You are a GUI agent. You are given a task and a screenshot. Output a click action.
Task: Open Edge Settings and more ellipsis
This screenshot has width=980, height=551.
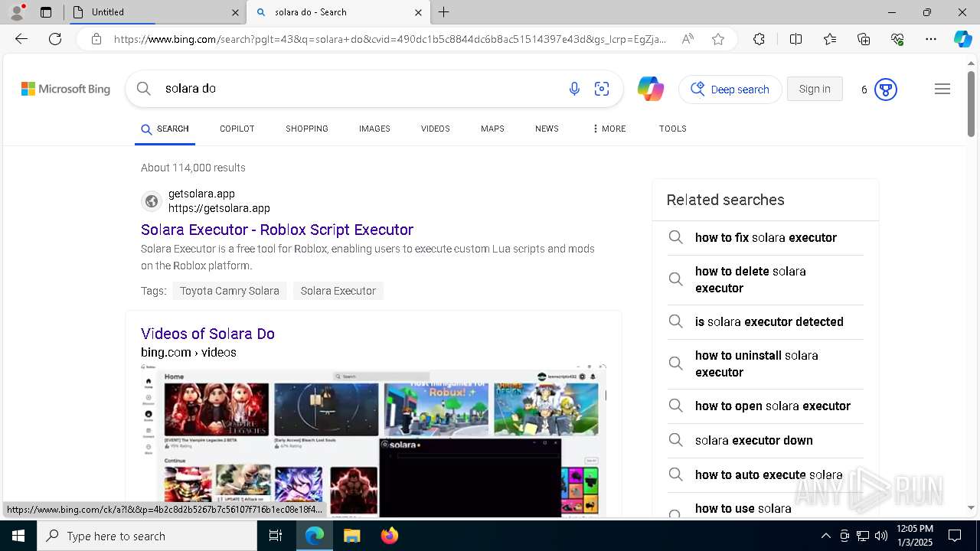point(931,39)
